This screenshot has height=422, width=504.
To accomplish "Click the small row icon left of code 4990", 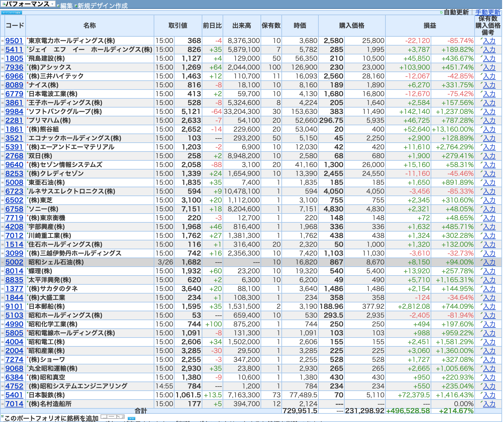I will click(3, 324).
